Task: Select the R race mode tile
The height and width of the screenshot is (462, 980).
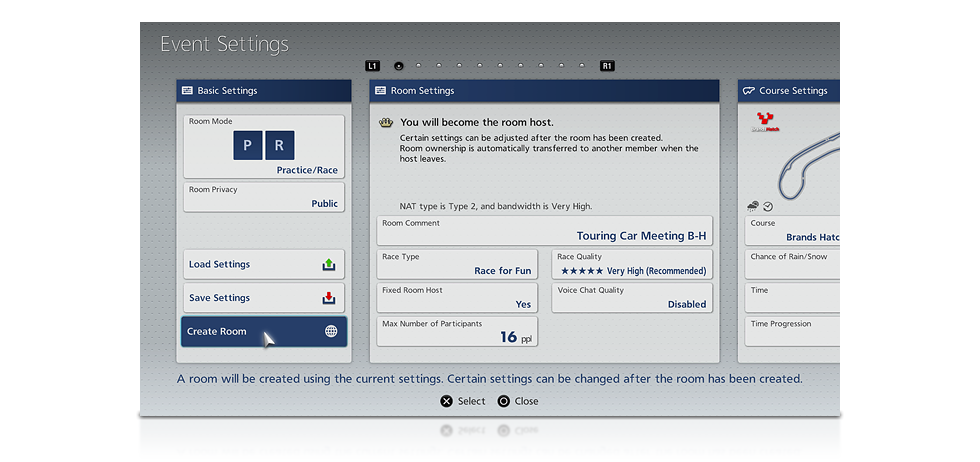Action: (x=279, y=145)
